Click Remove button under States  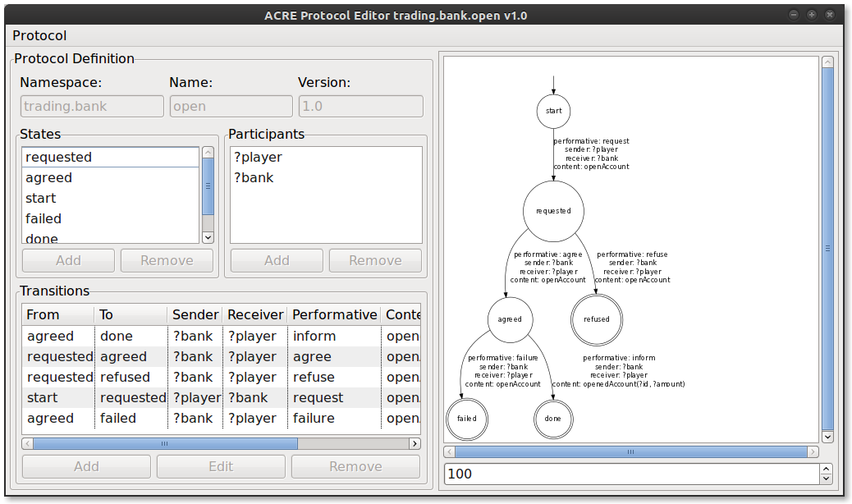click(167, 261)
